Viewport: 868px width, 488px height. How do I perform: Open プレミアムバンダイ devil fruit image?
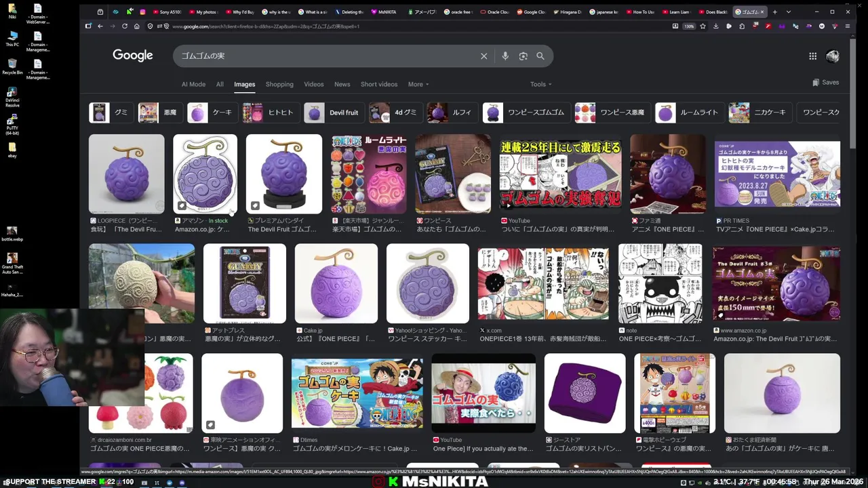pyautogui.click(x=284, y=174)
